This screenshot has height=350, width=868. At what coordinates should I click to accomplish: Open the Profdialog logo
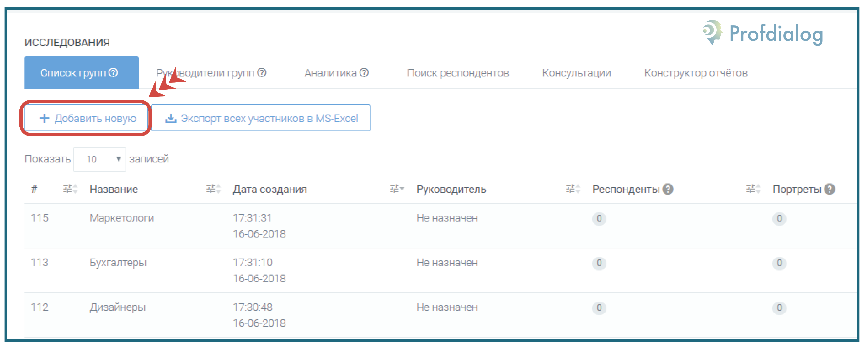(763, 33)
